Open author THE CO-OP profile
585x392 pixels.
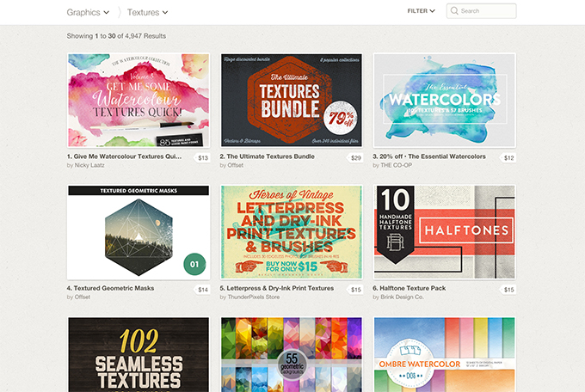(x=397, y=165)
